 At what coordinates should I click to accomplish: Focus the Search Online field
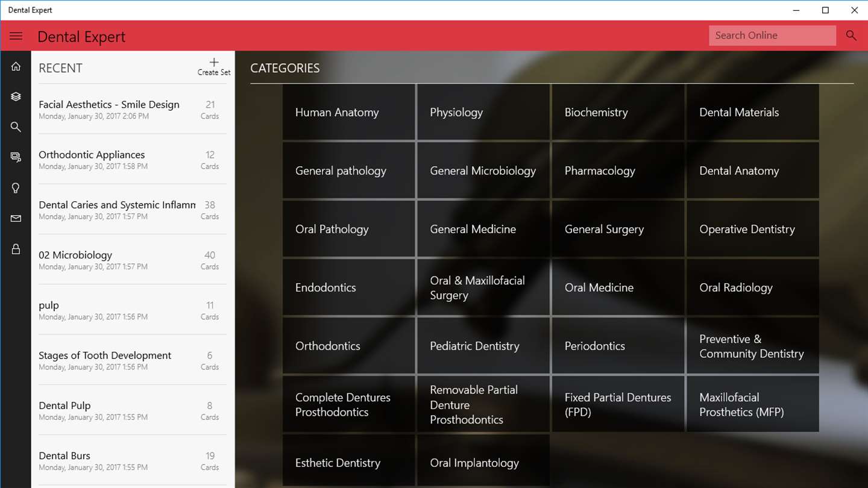click(x=772, y=36)
